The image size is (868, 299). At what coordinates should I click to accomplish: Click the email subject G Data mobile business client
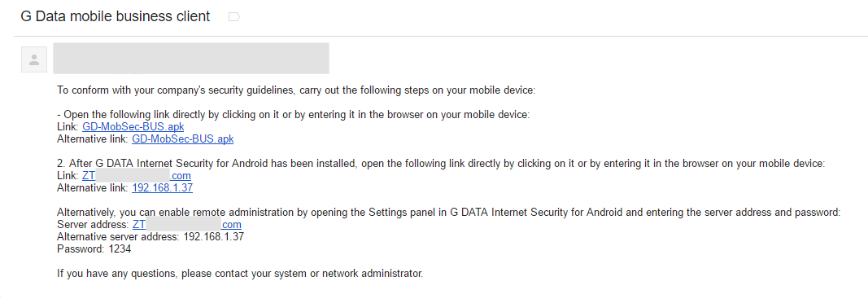[116, 16]
